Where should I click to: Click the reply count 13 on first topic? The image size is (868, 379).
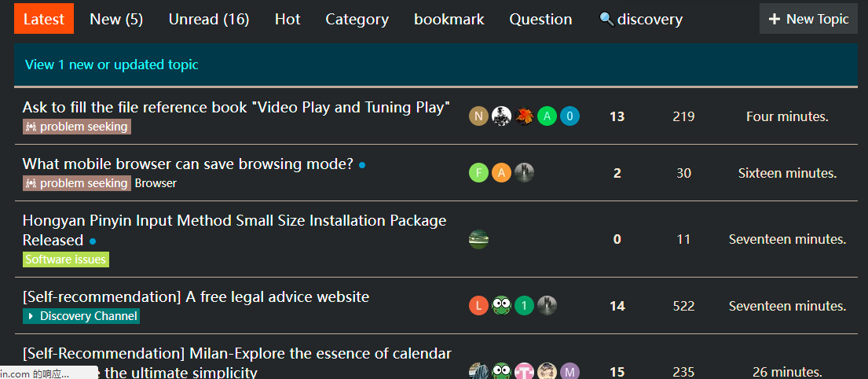(x=617, y=116)
